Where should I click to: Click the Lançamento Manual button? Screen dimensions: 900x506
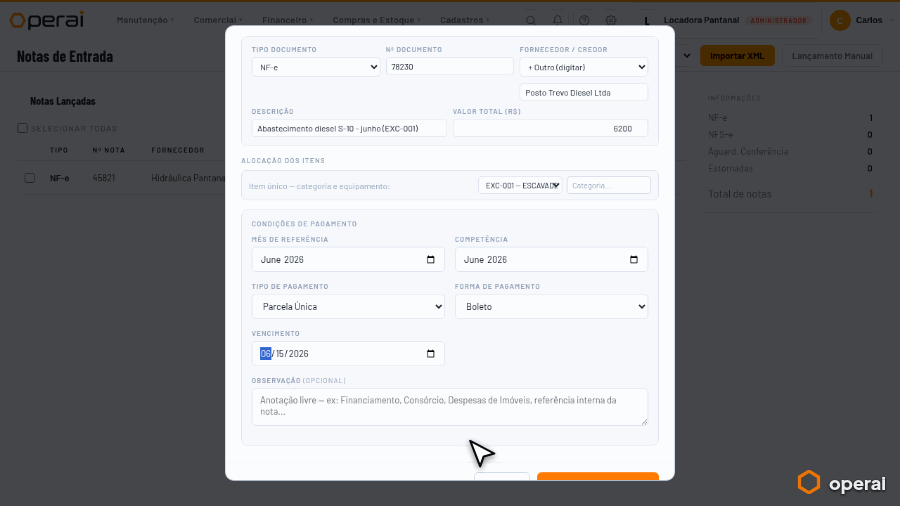point(832,56)
